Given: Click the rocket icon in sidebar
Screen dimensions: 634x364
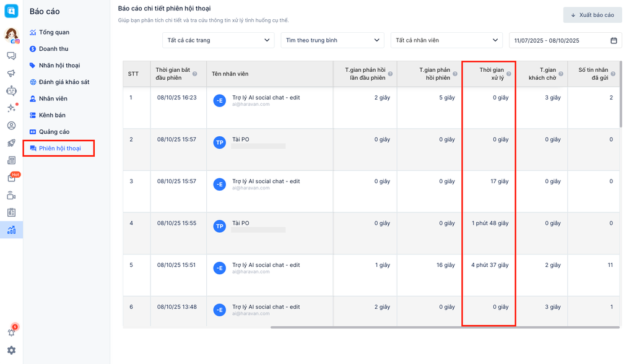Looking at the screenshot, I should click(11, 143).
